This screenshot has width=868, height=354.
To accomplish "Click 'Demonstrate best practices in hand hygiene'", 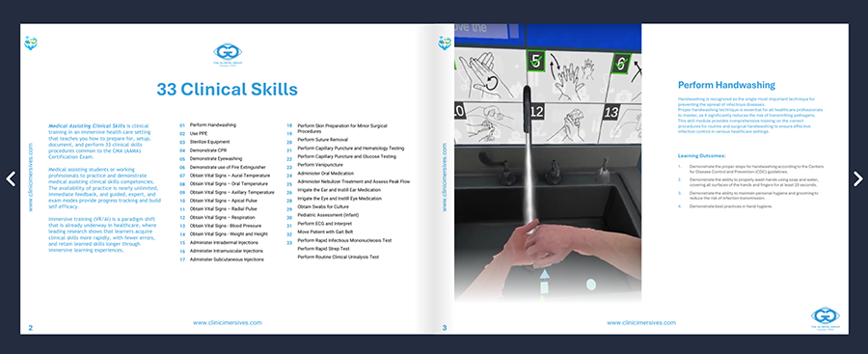I will coord(731,206).
